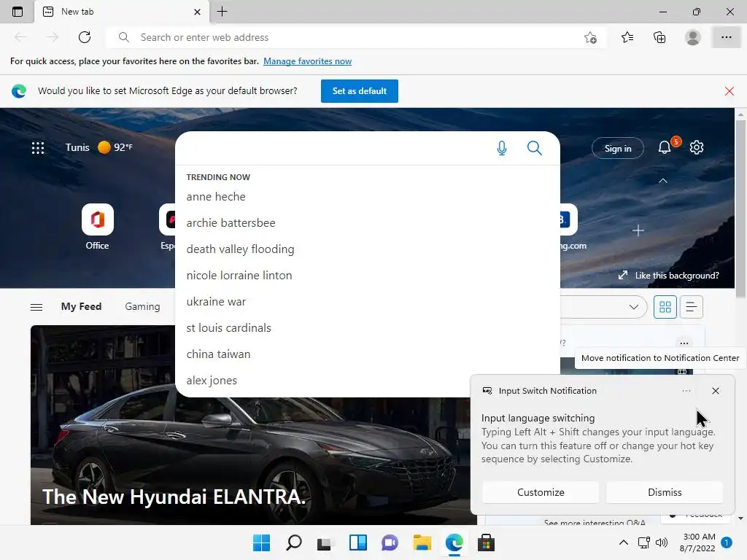747x560 pixels.
Task: Open a new tab with plus icon
Action: 222,12
